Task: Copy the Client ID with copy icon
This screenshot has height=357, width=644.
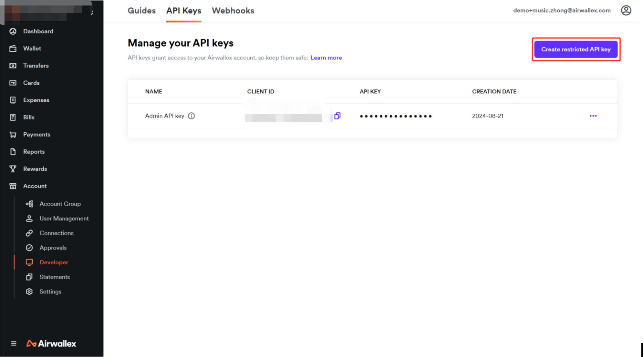Action: pos(338,116)
